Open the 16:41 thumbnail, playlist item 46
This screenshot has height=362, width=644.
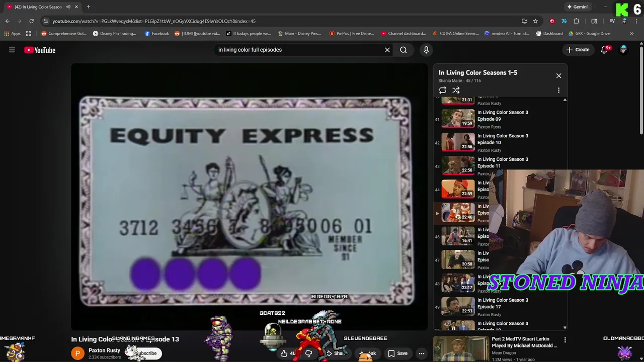pos(458,236)
